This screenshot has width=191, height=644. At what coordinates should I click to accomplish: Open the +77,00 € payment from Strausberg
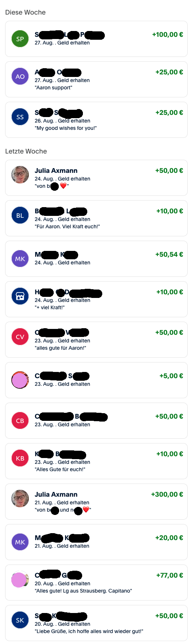(96, 582)
